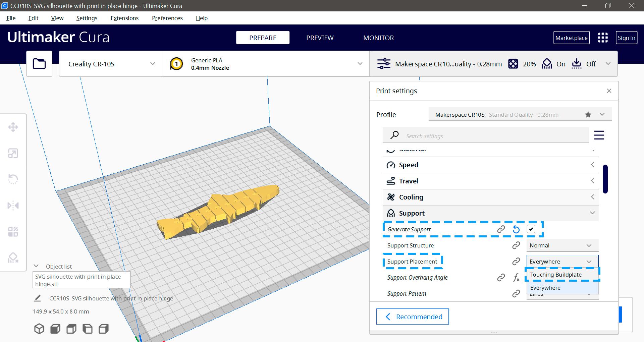Open the Marketplace button
Screen dimensions: 644x342
pyautogui.click(x=571, y=38)
